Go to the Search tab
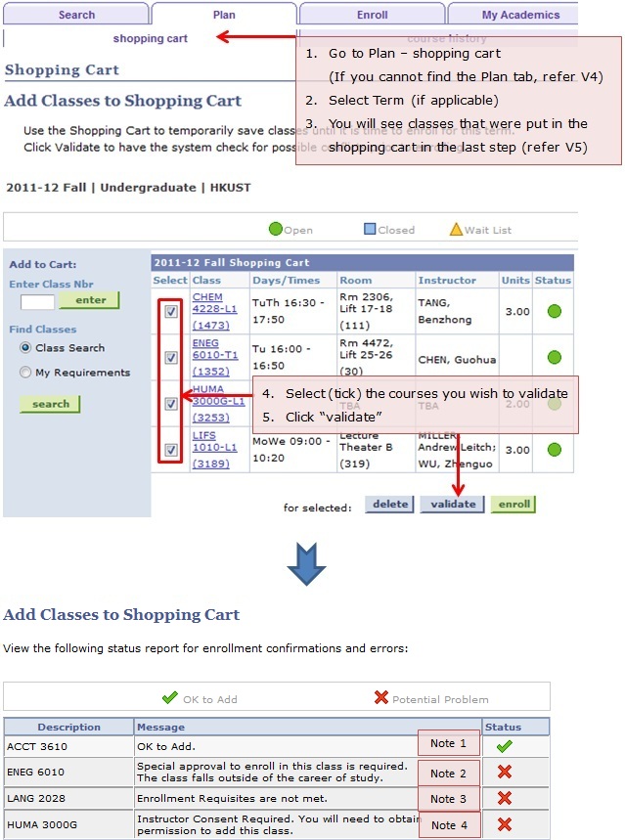This screenshot has width=625, height=840. coord(76,15)
